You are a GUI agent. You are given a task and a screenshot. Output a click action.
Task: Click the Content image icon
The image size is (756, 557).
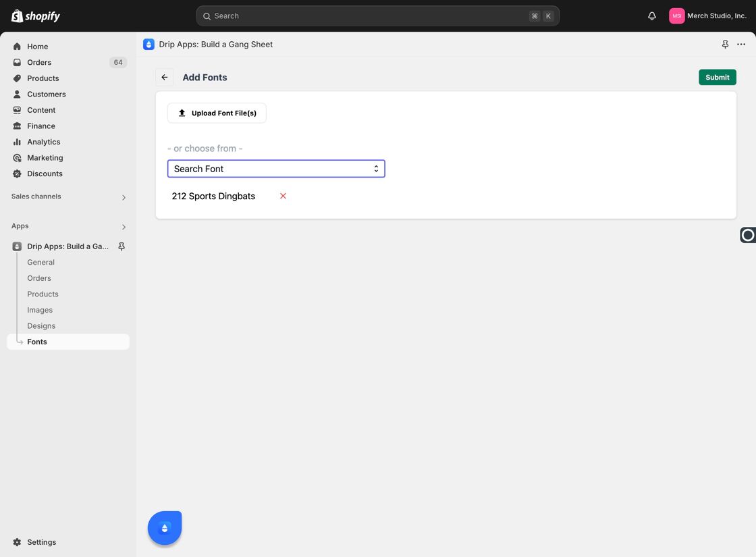click(x=17, y=110)
